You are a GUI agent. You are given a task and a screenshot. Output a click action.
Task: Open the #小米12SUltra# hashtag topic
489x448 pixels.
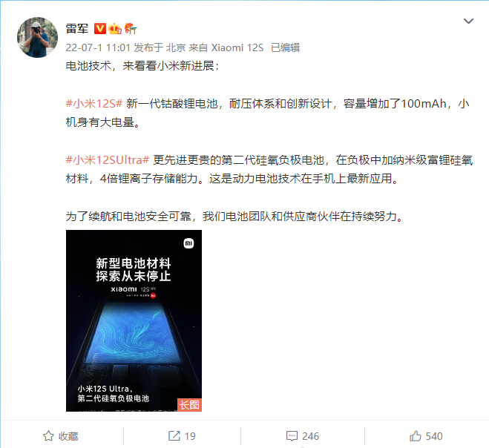[108, 160]
